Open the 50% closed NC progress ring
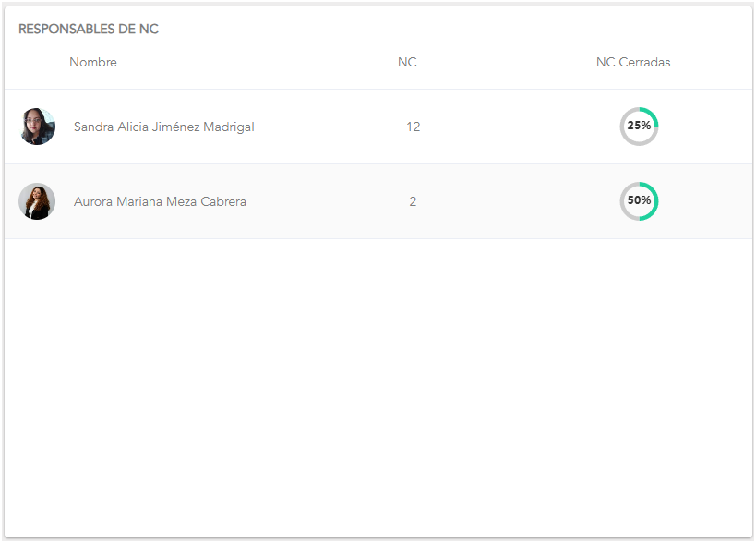Screen dimensions: 756x543 pos(639,201)
